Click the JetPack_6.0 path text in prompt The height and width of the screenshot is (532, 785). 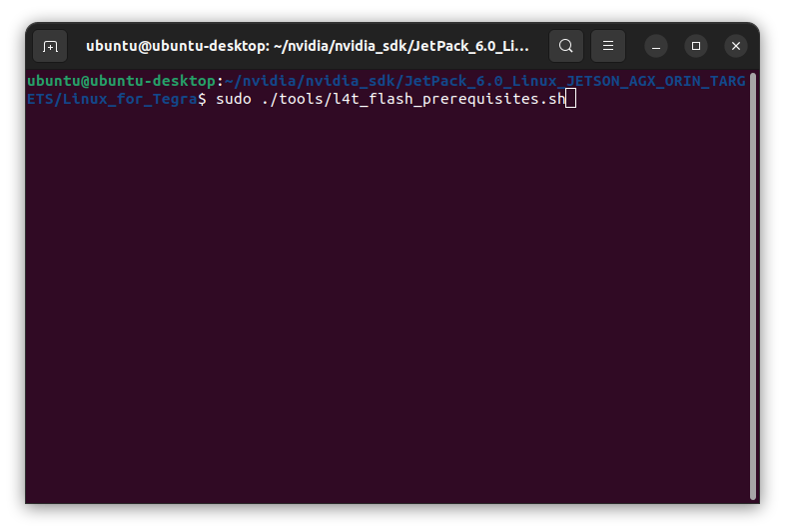[453, 81]
